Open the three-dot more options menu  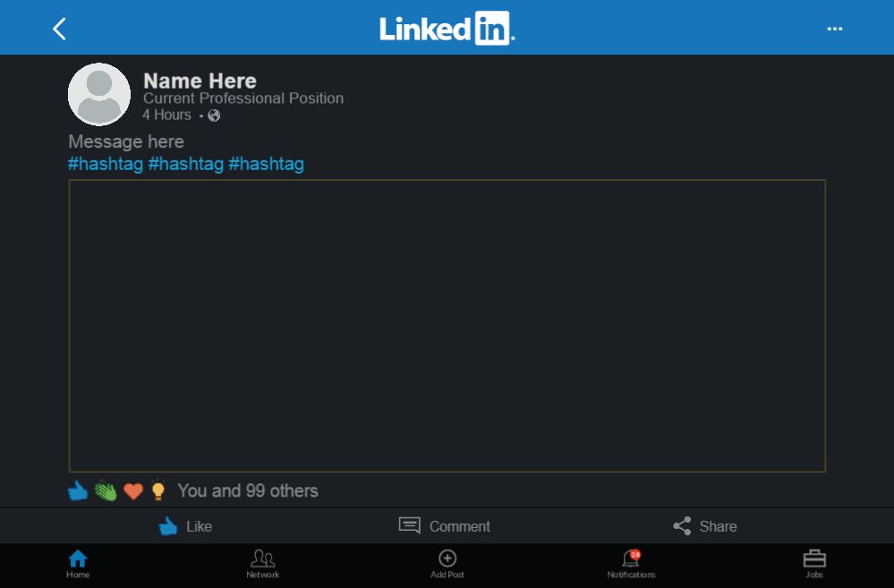[834, 29]
